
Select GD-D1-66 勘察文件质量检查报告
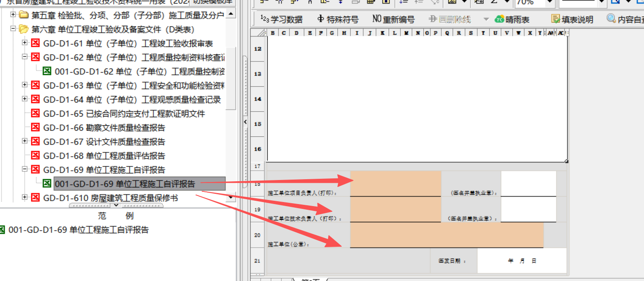point(104,128)
